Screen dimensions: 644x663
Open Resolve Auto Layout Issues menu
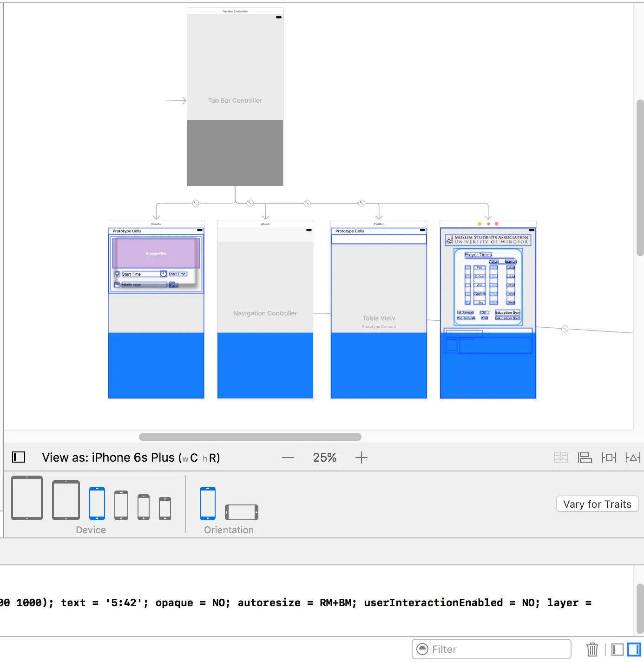(x=633, y=457)
